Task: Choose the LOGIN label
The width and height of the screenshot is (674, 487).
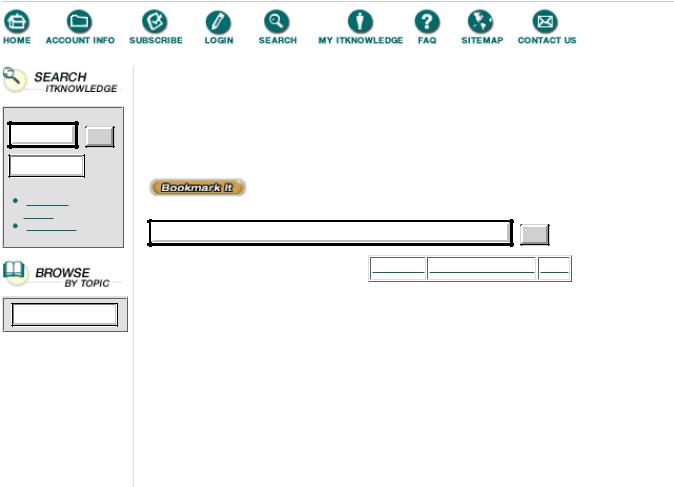Action: (x=219, y=40)
